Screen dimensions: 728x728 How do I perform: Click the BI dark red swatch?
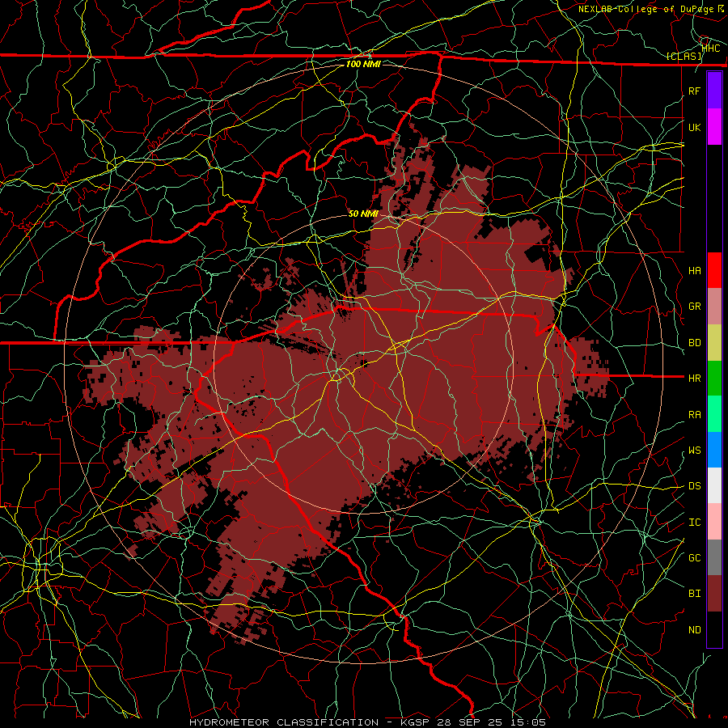tap(714, 594)
